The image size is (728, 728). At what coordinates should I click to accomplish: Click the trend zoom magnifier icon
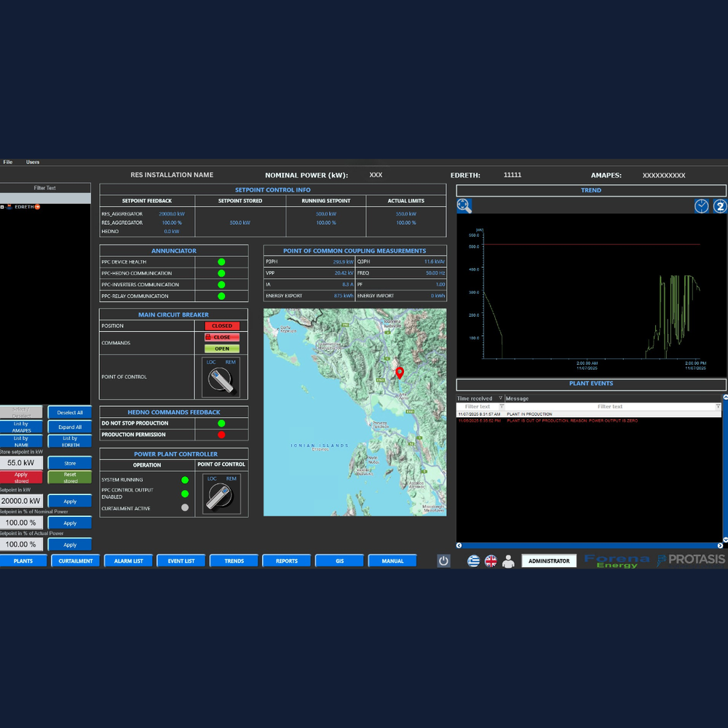[x=464, y=206]
